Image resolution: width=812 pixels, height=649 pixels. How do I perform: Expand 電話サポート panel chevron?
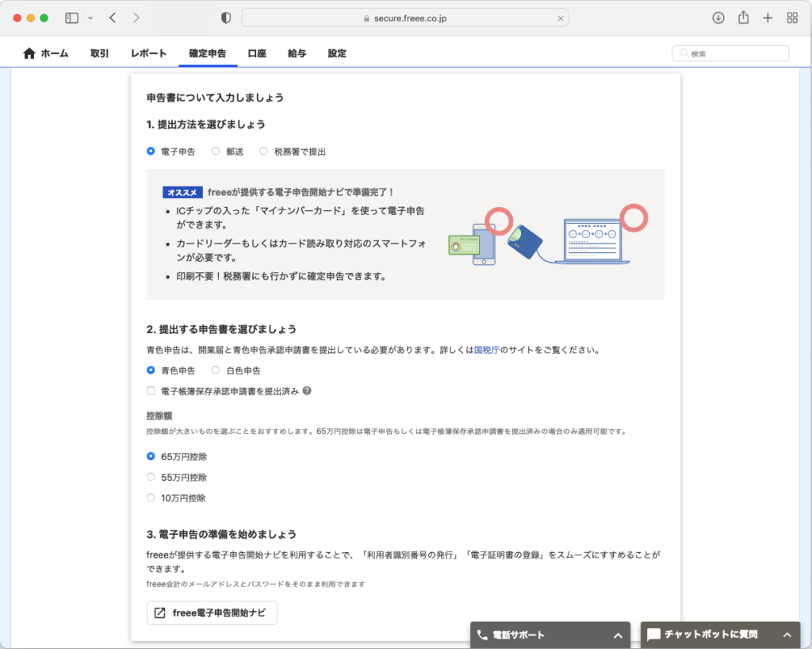coord(618,636)
